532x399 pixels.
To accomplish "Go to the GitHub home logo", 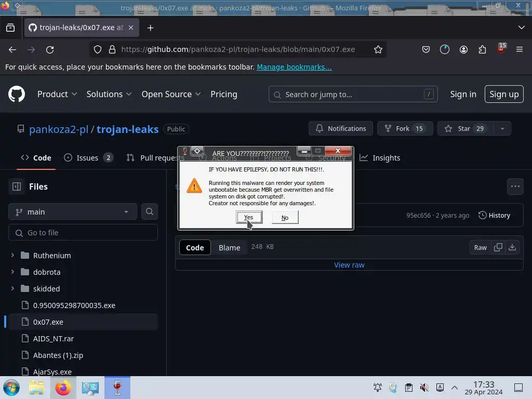I will click(16, 94).
